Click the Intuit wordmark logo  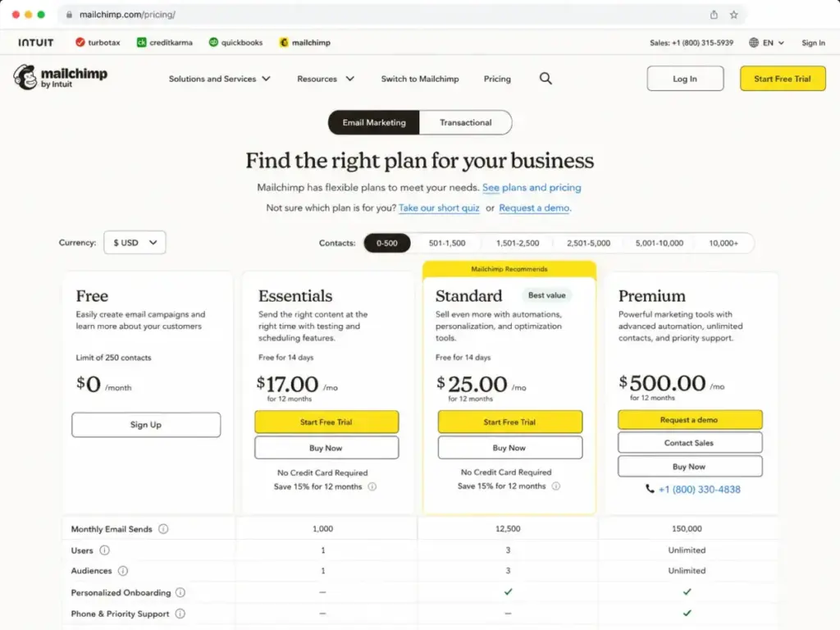(36, 43)
